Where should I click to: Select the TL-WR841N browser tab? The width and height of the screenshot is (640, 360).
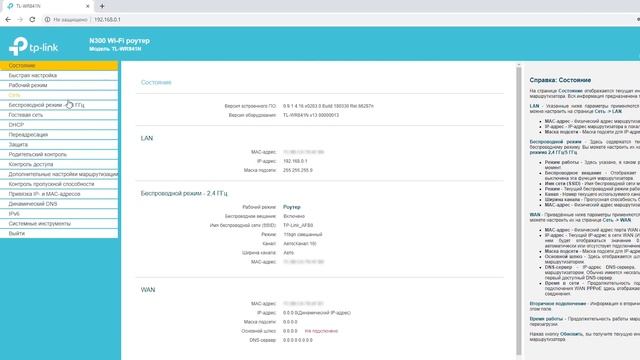(47, 6)
